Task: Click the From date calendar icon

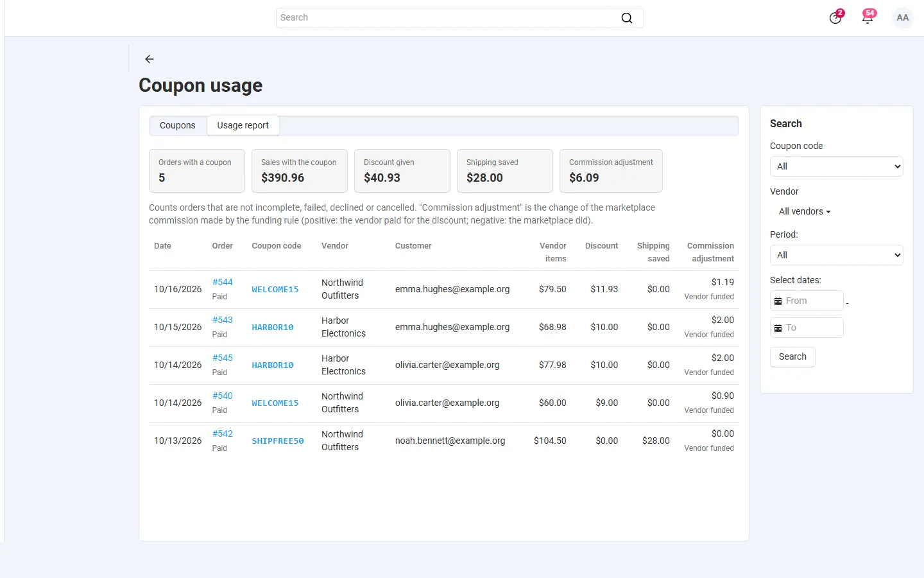Action: (778, 301)
